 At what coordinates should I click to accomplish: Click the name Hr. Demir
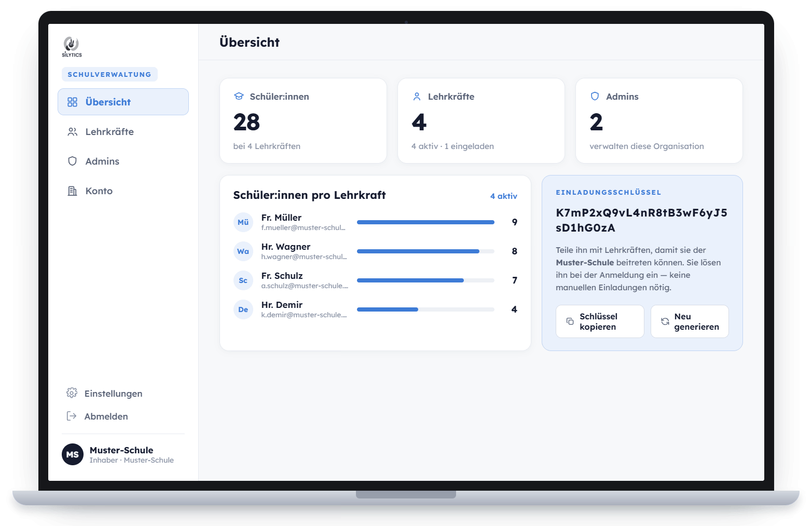click(x=282, y=305)
